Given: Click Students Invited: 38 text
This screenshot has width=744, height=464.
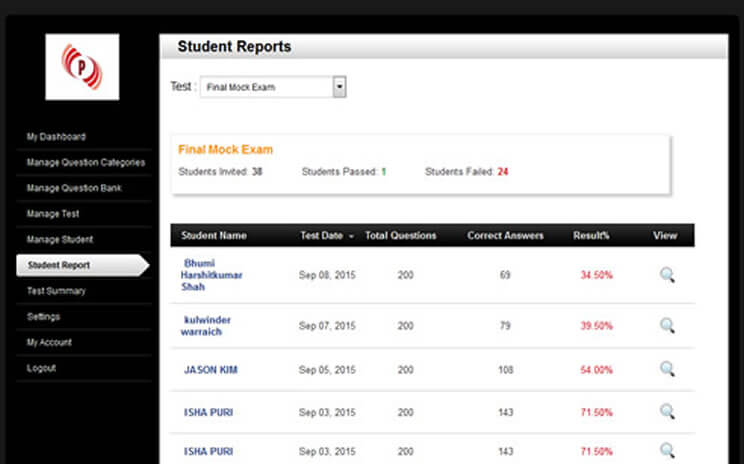Looking at the screenshot, I should click(220, 172).
